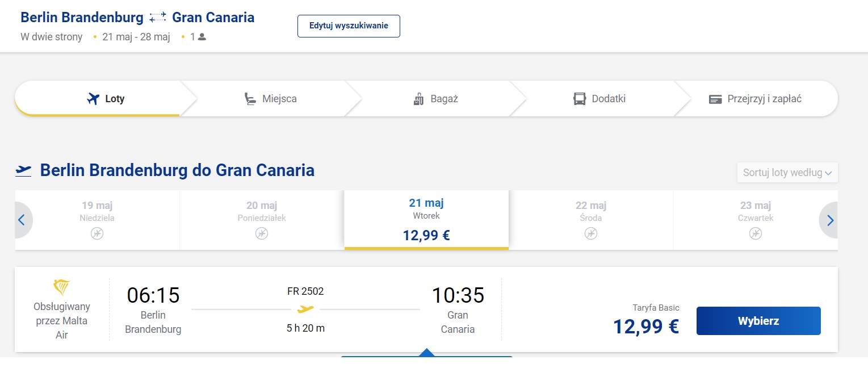The height and width of the screenshot is (368, 868).
Task: Open the Sortuj loty według dropdown
Action: pyautogui.click(x=787, y=173)
